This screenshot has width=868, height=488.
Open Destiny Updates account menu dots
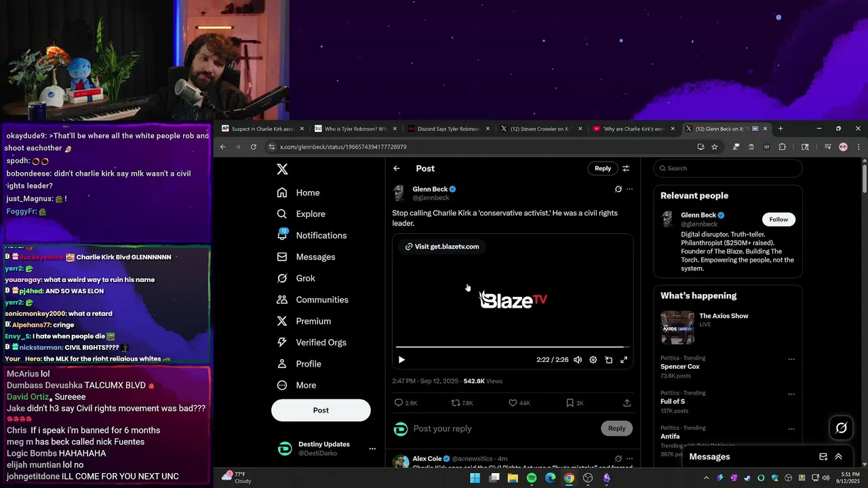point(372,449)
